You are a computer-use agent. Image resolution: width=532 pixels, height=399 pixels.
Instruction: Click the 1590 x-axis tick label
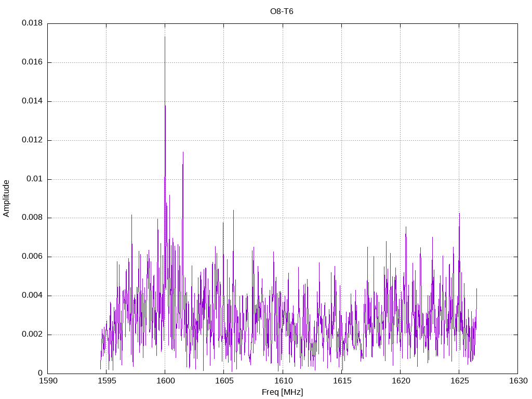click(x=48, y=381)
